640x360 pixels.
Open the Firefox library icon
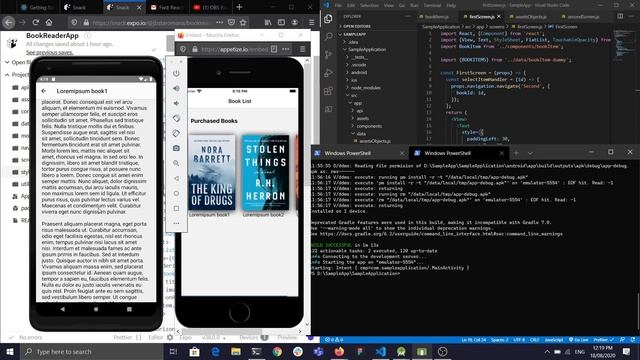tap(268, 22)
